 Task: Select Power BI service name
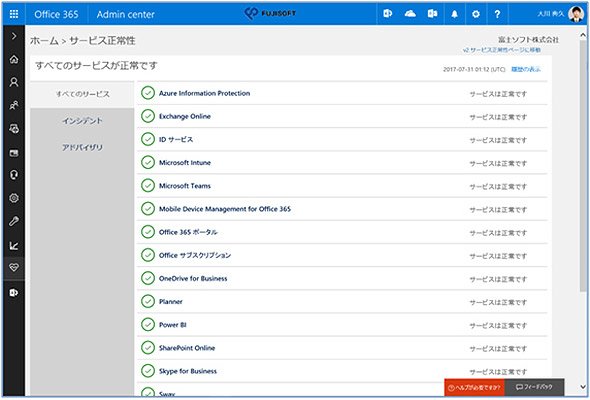click(173, 325)
